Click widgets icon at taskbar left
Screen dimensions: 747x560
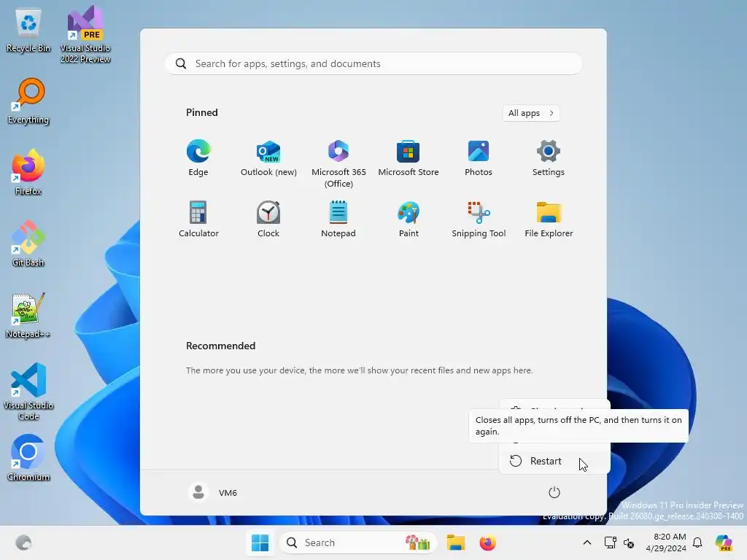pyautogui.click(x=23, y=542)
